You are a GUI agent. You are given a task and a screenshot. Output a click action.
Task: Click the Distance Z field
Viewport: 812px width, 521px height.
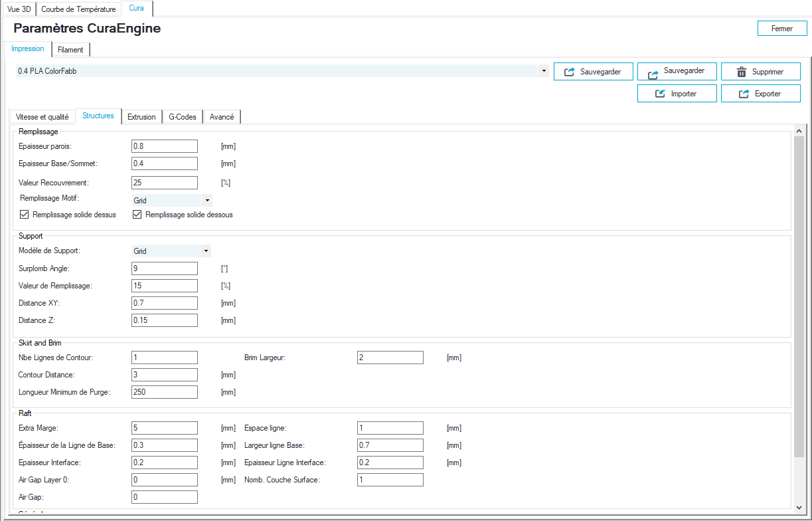[x=165, y=320]
